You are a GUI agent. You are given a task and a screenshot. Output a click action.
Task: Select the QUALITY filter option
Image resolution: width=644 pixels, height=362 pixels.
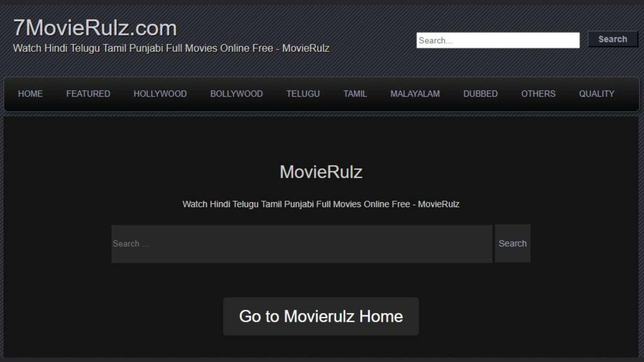597,94
